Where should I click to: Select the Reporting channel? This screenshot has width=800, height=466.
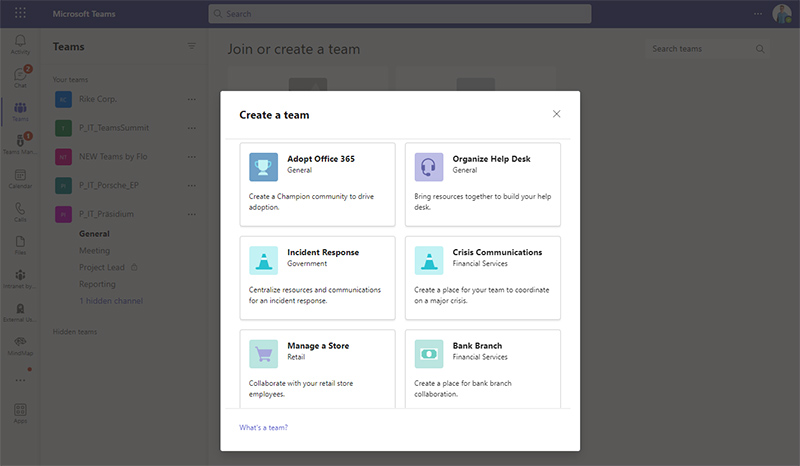coord(97,284)
